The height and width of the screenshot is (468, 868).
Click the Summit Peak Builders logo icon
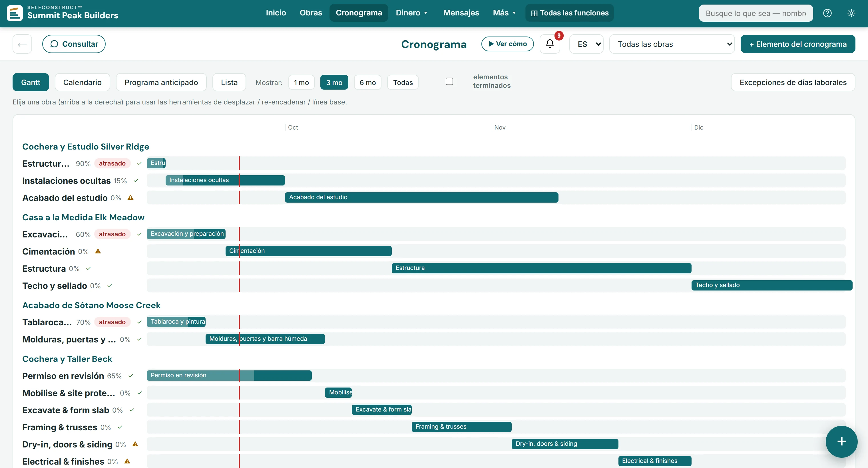tap(15, 13)
